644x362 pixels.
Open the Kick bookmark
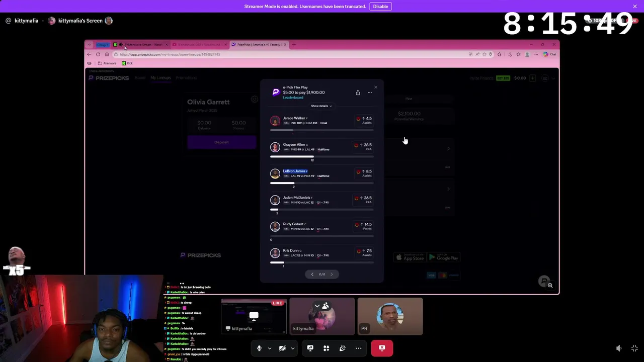(127, 63)
